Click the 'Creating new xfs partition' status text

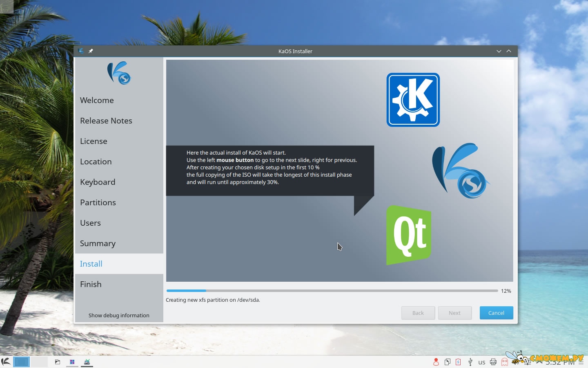pyautogui.click(x=213, y=300)
